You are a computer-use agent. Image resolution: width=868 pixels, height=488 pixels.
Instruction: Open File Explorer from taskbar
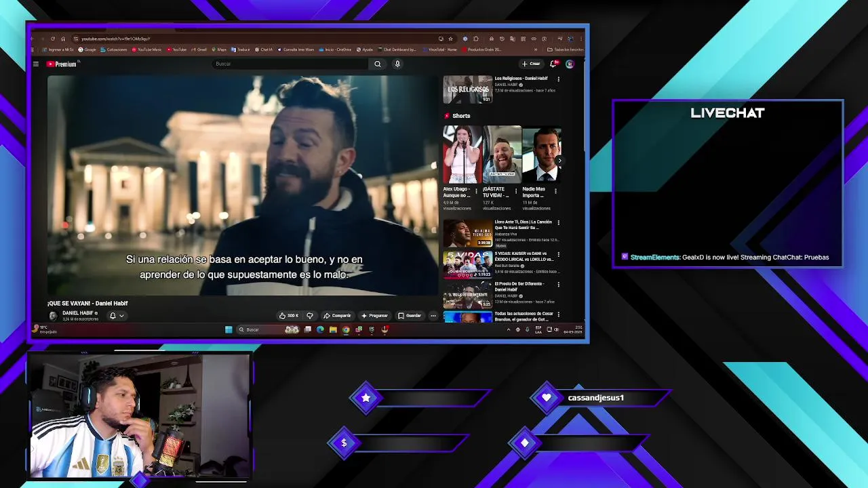(x=333, y=330)
